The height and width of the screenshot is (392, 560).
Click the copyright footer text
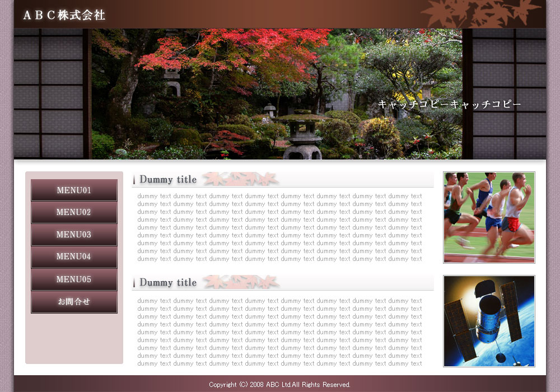click(279, 385)
